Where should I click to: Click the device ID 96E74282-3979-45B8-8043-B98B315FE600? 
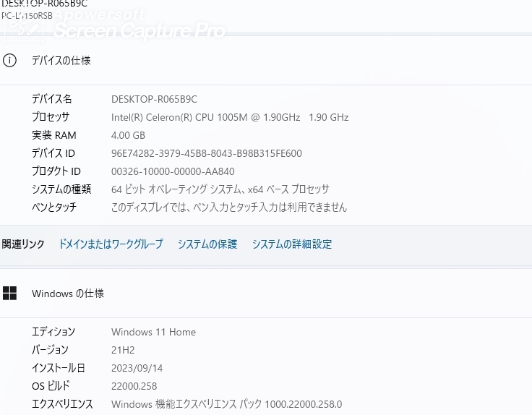[206, 153]
